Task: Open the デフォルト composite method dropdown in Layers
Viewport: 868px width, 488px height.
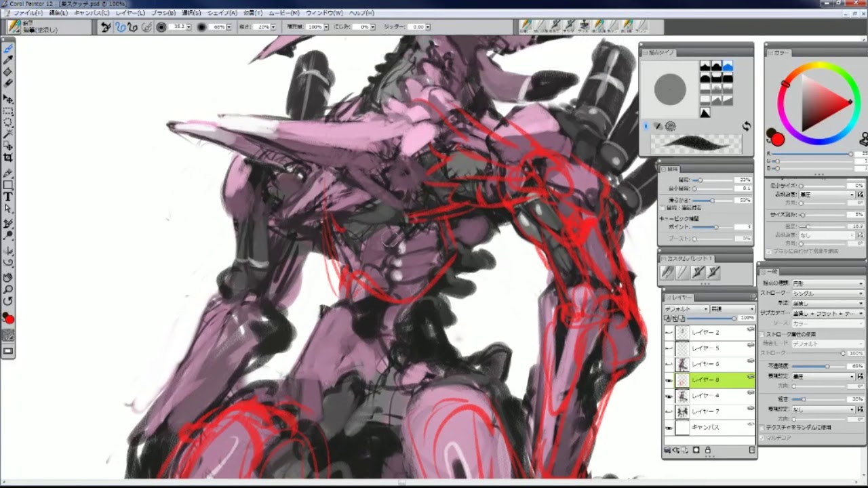Action: 686,309
